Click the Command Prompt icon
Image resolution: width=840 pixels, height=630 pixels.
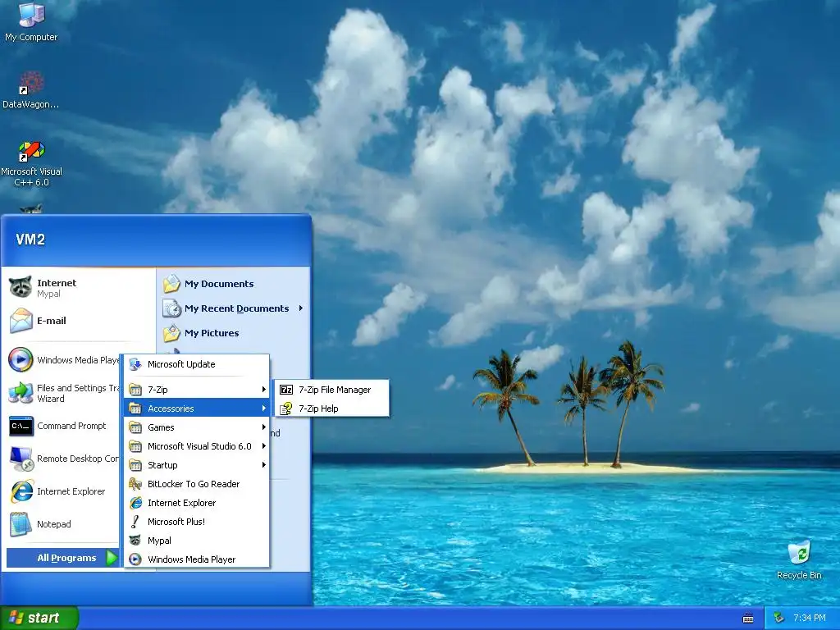[x=21, y=426]
